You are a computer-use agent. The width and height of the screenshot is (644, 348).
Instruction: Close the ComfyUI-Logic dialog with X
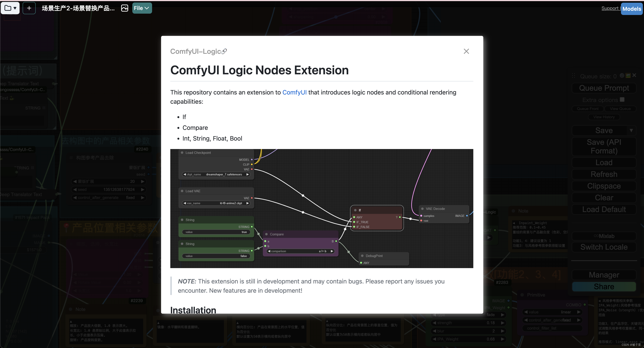pyautogui.click(x=466, y=51)
